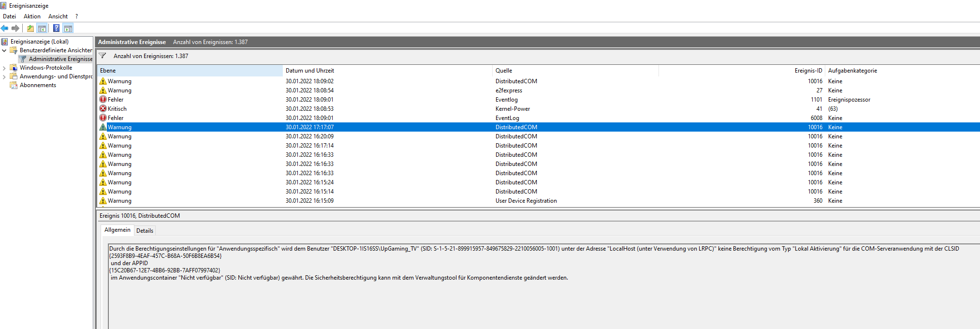Screen dimensions: 980x329
Task: Select the Windows-Protokolle tree label
Action: point(46,68)
